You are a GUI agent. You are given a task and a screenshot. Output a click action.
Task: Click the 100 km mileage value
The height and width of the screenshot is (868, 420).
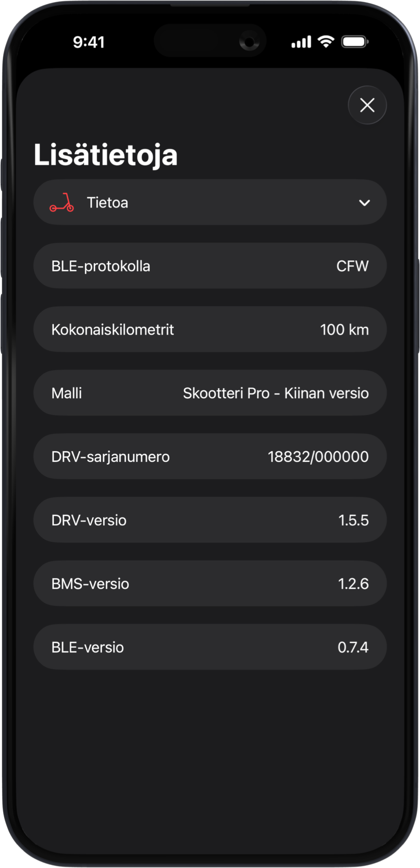coord(344,330)
